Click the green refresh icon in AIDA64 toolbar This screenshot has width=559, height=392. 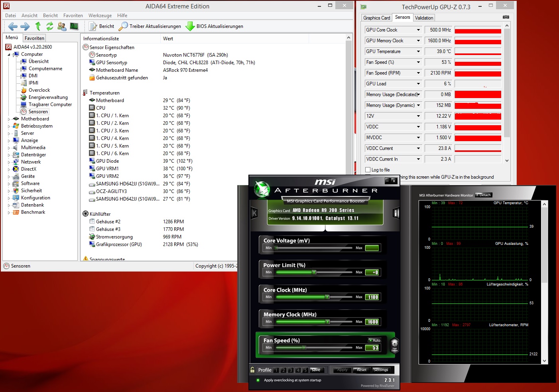pos(49,26)
